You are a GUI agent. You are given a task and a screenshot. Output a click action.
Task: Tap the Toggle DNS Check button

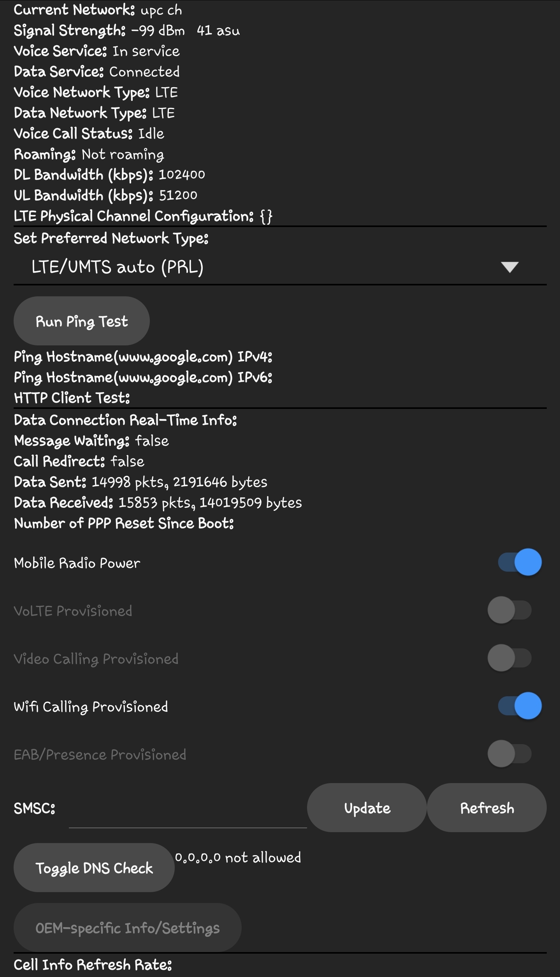pyautogui.click(x=94, y=868)
